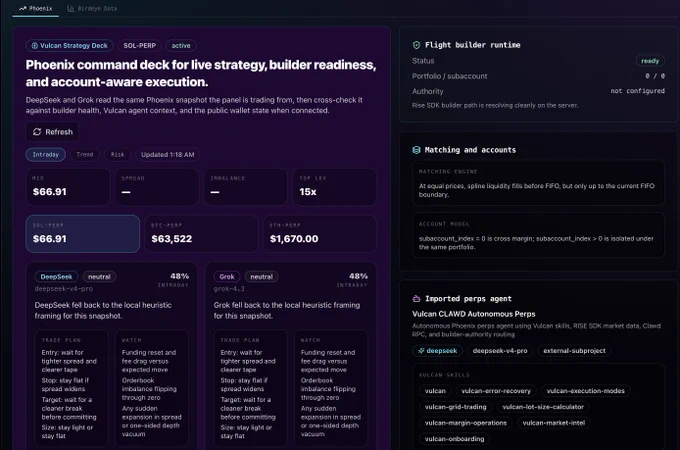Click the Grok model badge

[x=227, y=277]
